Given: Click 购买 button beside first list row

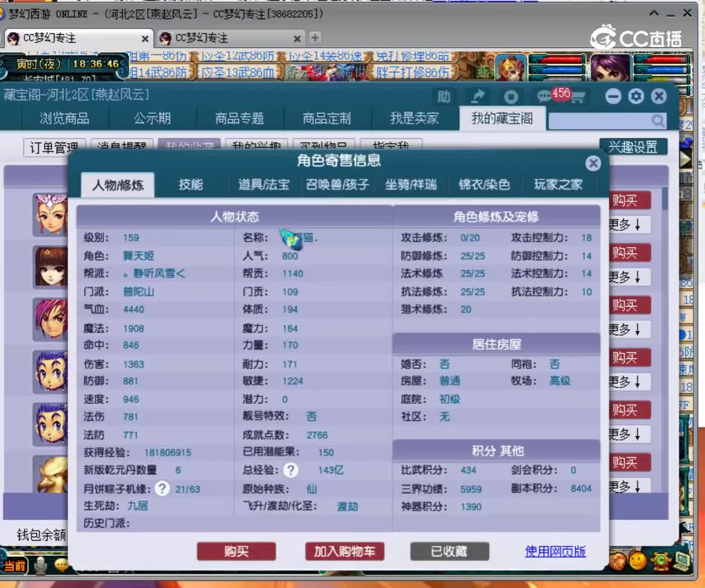Looking at the screenshot, I should (630, 200).
